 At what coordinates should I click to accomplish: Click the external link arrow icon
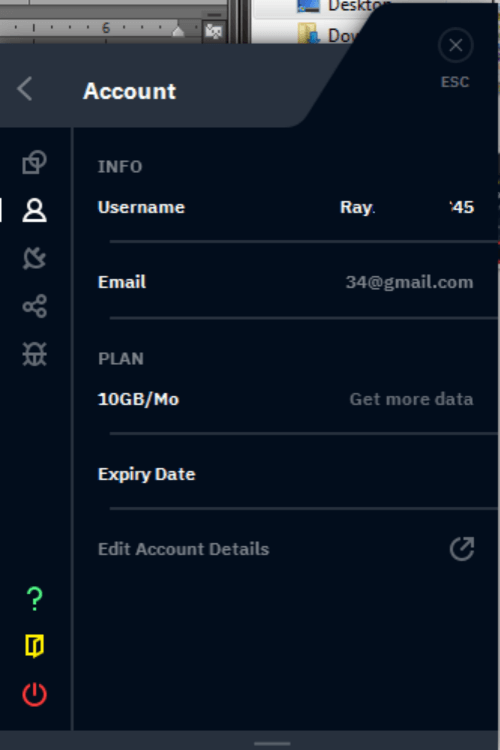coord(462,549)
